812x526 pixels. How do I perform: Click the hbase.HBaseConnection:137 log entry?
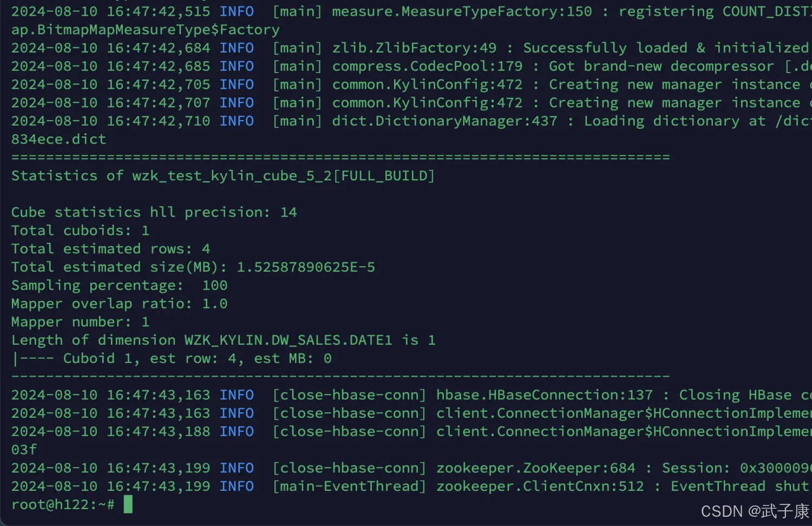point(544,395)
